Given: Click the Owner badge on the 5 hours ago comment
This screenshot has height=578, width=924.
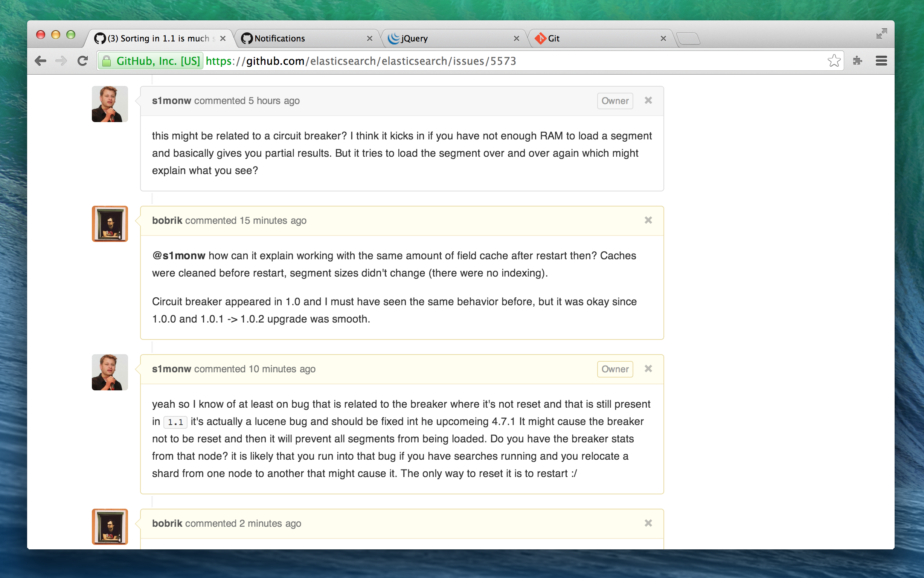Looking at the screenshot, I should tap(615, 101).
